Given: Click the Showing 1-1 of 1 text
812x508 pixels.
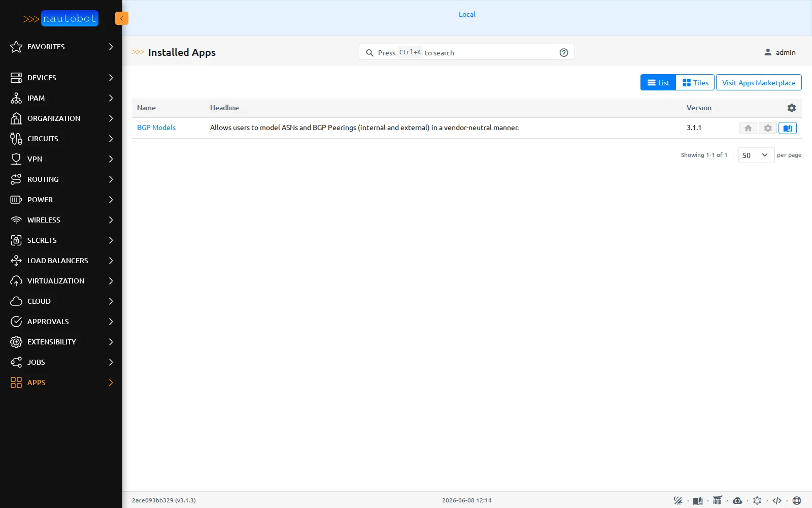Looking at the screenshot, I should tap(704, 155).
